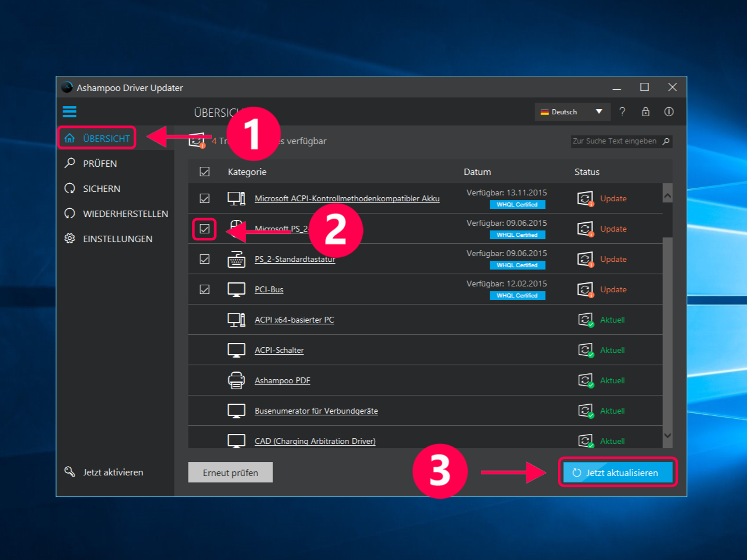Open help via question mark icon
The image size is (747, 560).
[622, 111]
